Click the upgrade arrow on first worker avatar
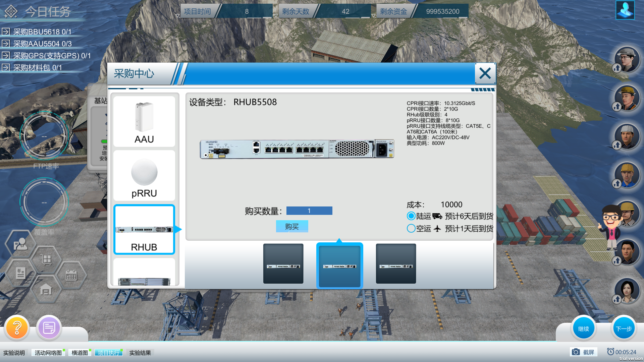 617,68
